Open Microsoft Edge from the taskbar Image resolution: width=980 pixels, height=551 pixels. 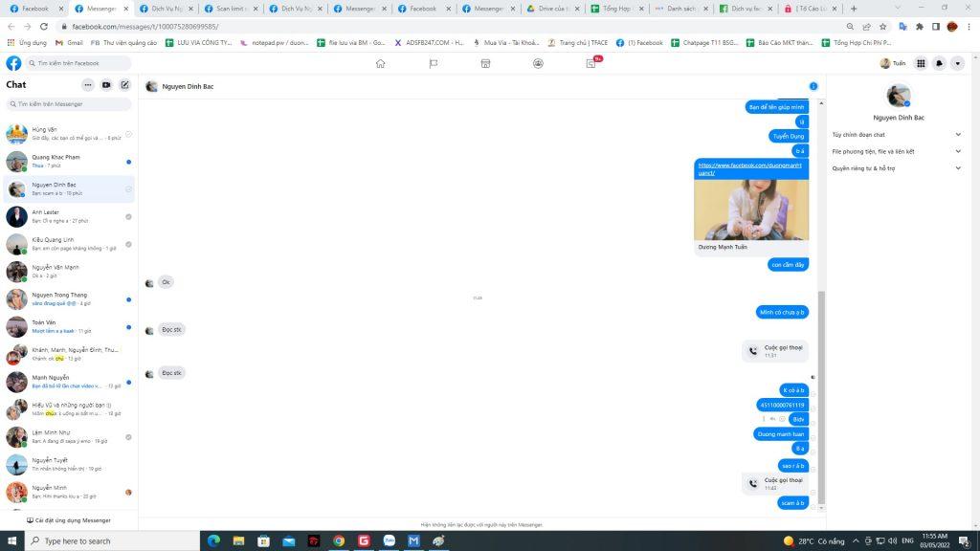point(213,540)
